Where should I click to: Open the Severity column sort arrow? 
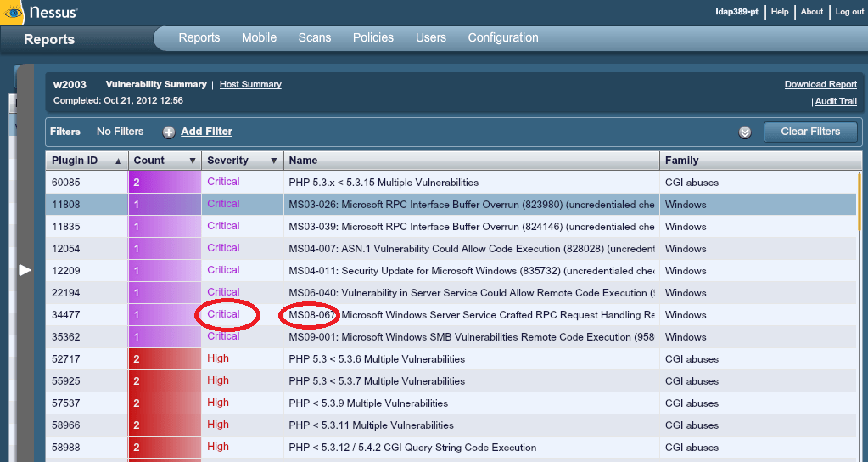(x=273, y=161)
